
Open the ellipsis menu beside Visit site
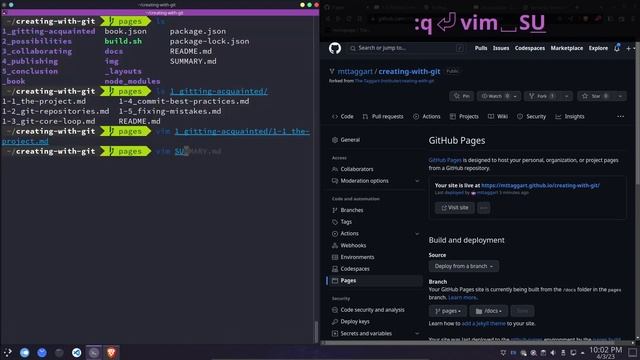(x=484, y=208)
